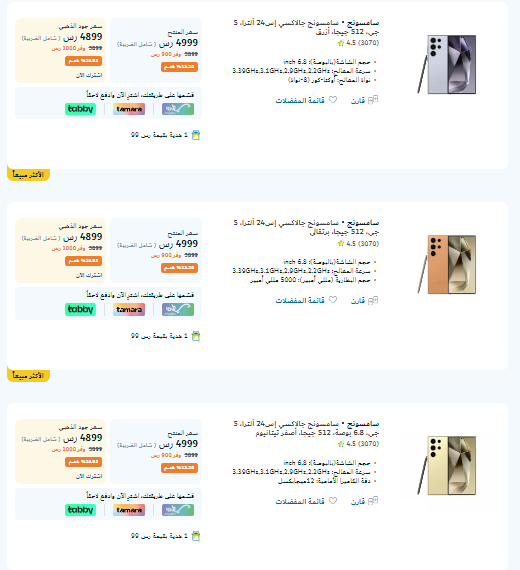This screenshot has width=520, height=570.
Task: Select tabby payment logo in third product
Action: click(x=80, y=510)
